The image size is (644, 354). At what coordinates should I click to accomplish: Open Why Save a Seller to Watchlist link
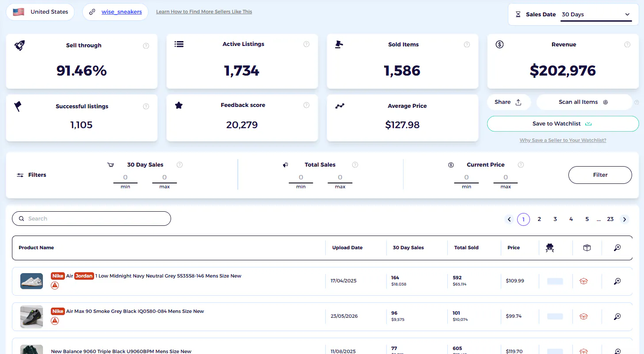pyautogui.click(x=563, y=140)
